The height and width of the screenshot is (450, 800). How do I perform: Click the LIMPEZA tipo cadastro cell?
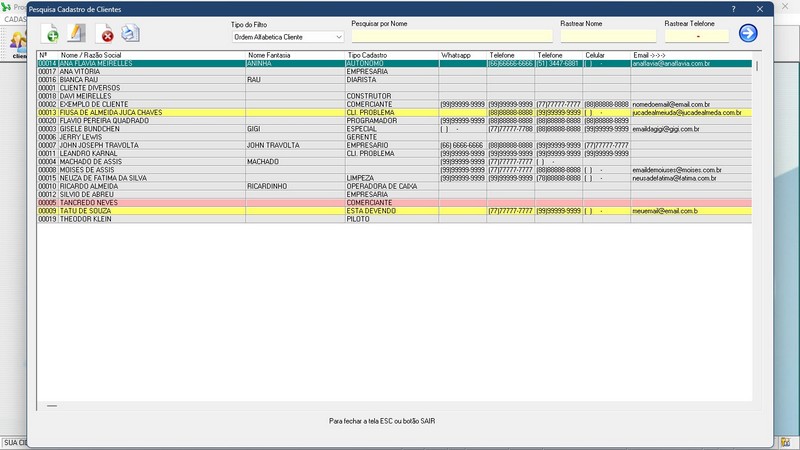[x=392, y=178]
